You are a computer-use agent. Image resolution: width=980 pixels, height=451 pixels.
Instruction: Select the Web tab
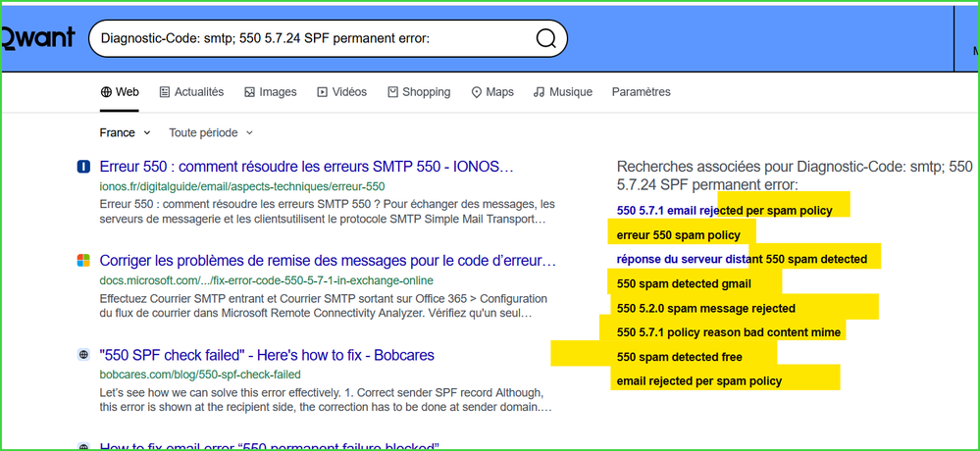click(x=120, y=92)
